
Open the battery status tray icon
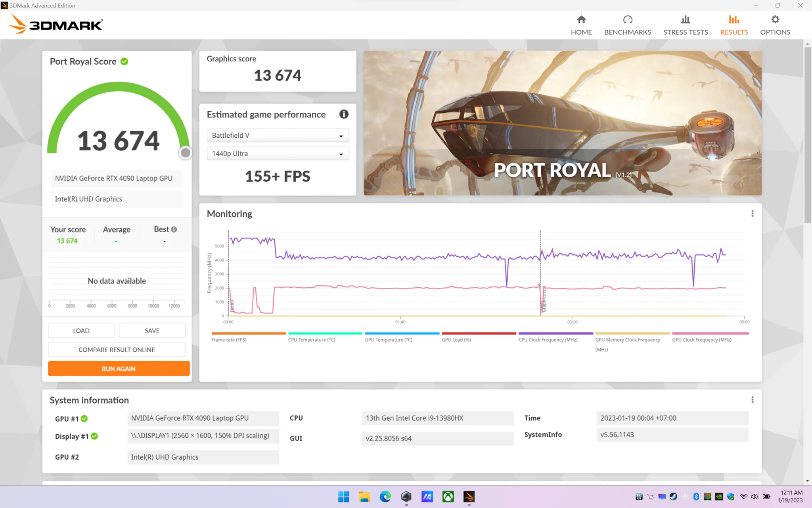pyautogui.click(x=766, y=496)
